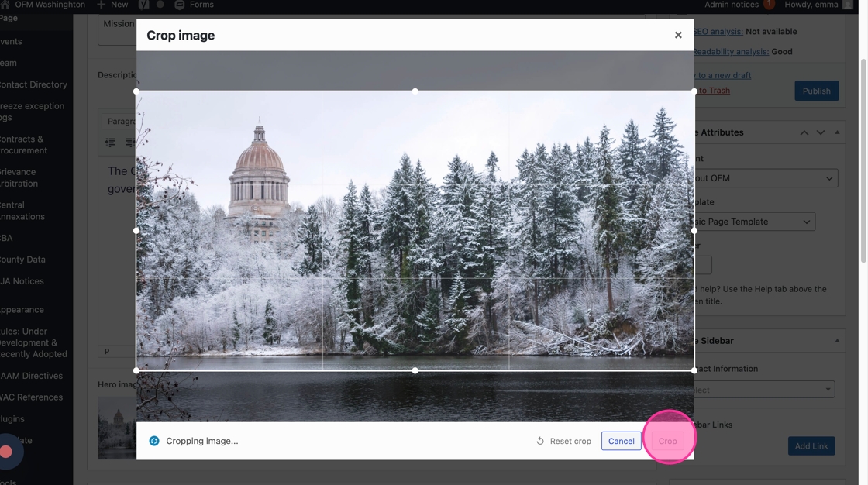Screen dimensions: 868x485
Task: Open the Plugins menu item
Action: click(12, 419)
